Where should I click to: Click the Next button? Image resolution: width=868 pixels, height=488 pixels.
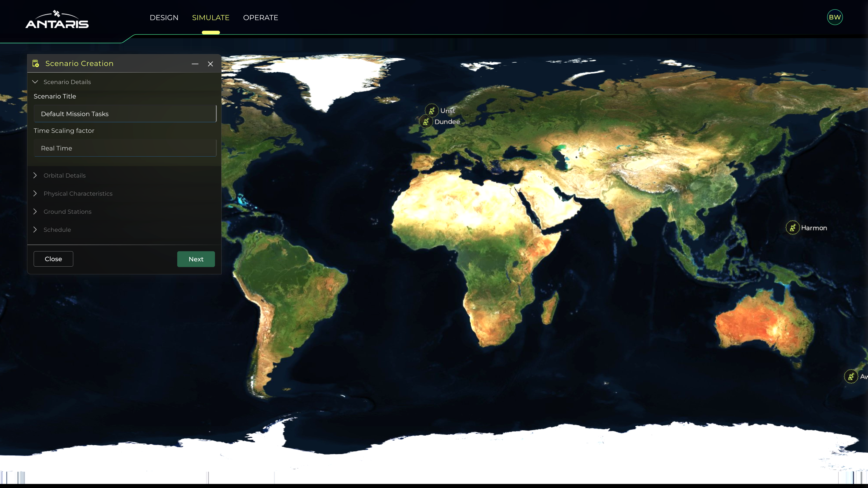(196, 259)
